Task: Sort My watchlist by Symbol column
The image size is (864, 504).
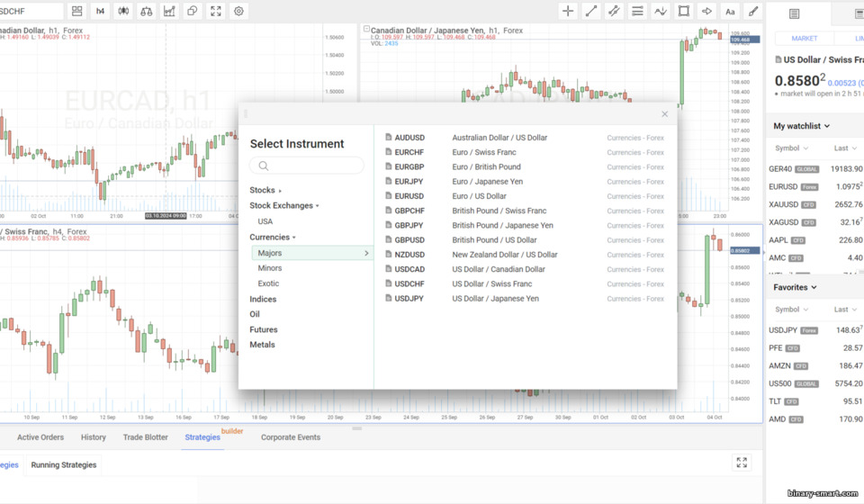Action: (791, 148)
